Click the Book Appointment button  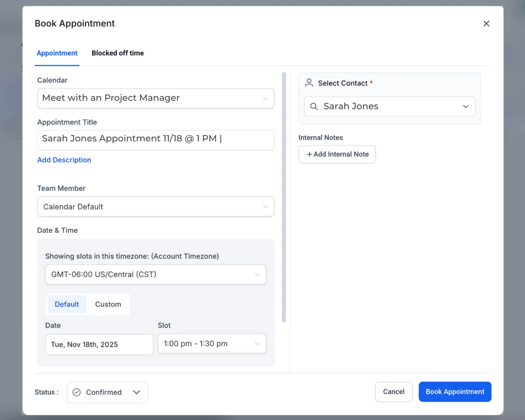click(x=455, y=392)
